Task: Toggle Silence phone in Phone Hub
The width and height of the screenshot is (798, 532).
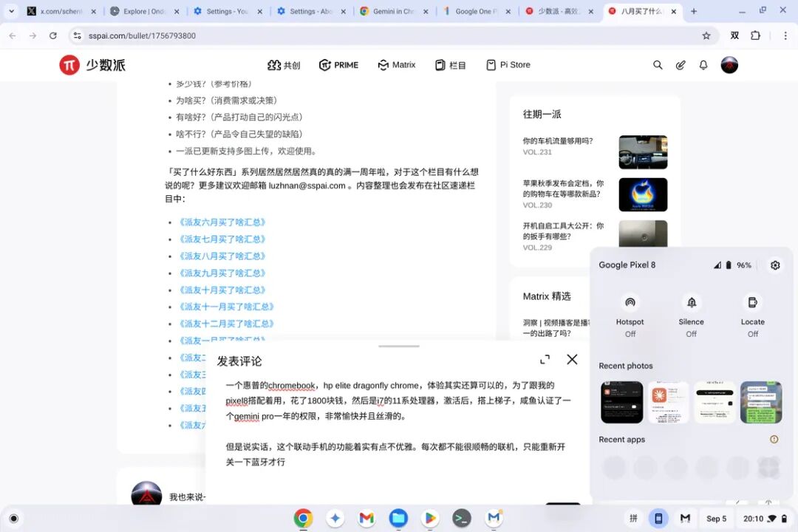Action: (x=691, y=302)
